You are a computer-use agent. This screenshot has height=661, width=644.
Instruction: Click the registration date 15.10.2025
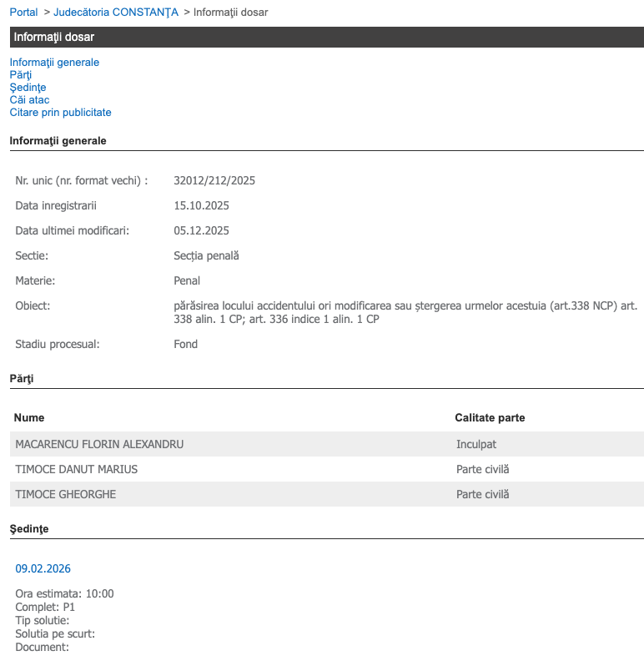(x=201, y=205)
